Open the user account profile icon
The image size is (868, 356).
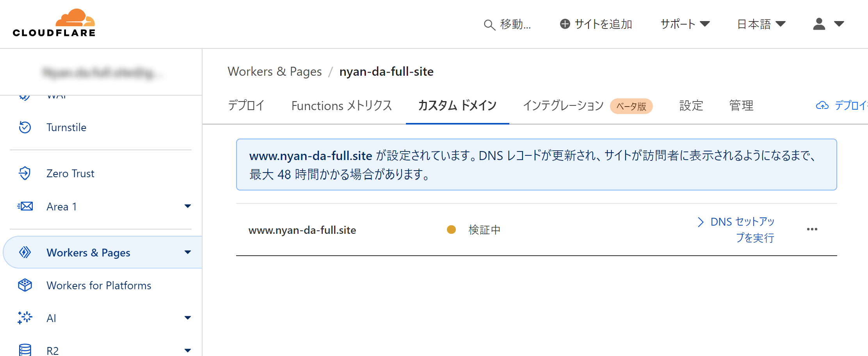pyautogui.click(x=819, y=24)
